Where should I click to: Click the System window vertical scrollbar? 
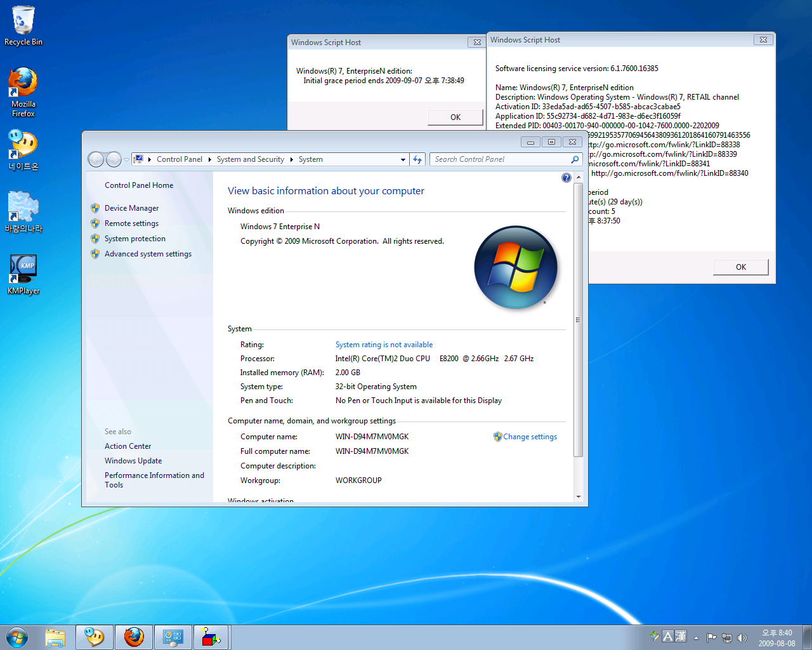tap(578, 320)
